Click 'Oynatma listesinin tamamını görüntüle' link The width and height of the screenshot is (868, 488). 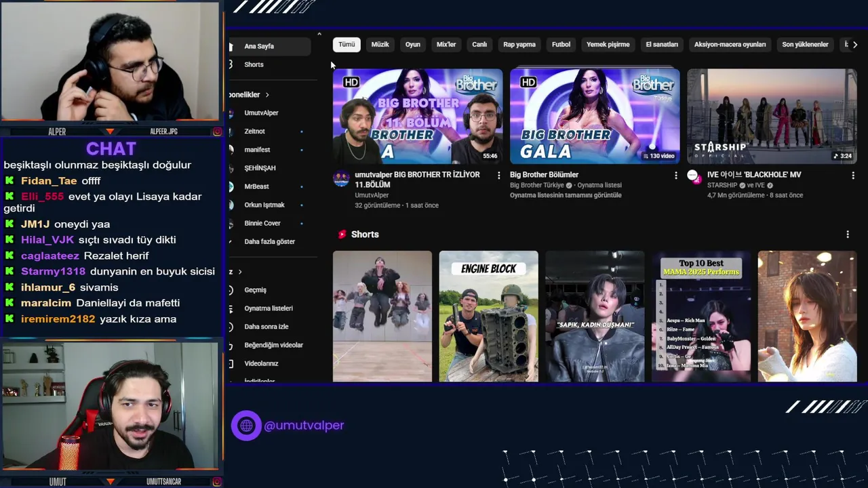pos(566,195)
